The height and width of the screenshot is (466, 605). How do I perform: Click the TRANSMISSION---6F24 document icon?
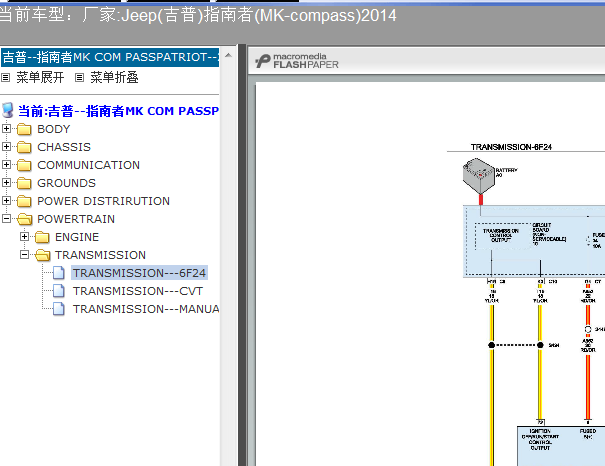pos(59,273)
